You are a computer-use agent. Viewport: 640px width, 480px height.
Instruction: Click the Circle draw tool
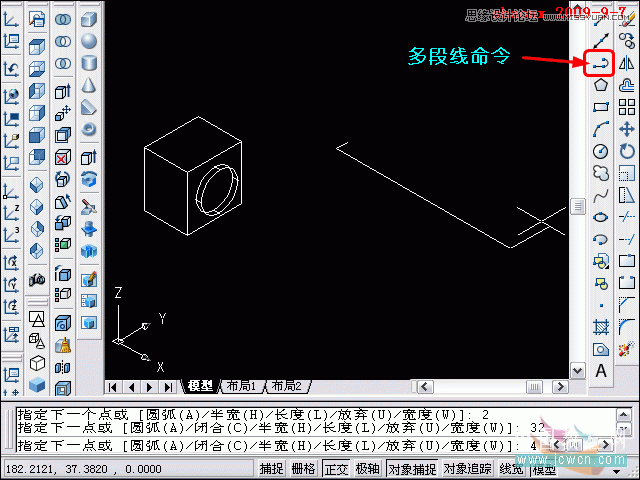(601, 151)
